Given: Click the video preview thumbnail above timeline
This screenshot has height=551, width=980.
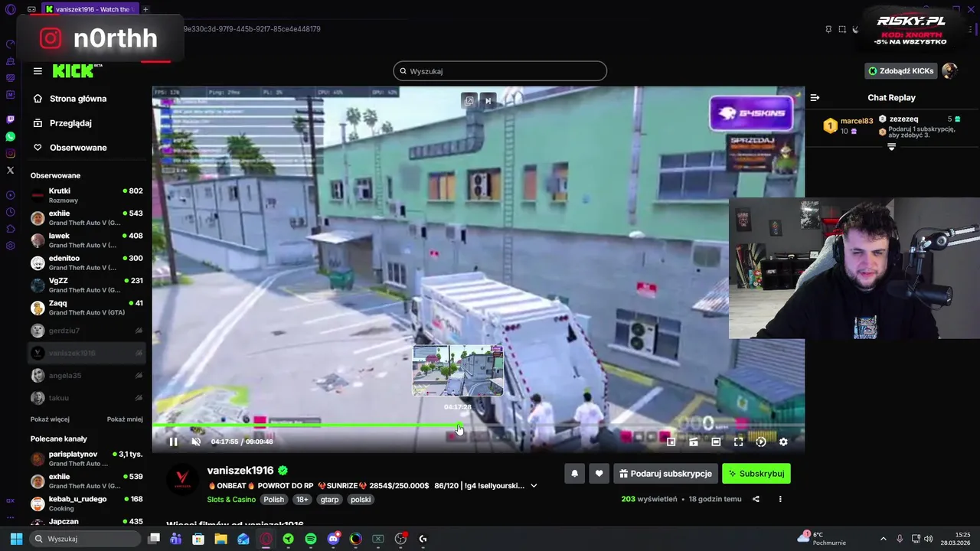Looking at the screenshot, I should (x=458, y=370).
